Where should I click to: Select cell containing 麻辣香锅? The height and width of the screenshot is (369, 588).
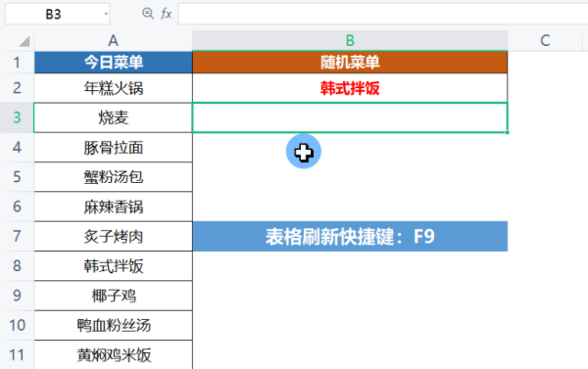click(x=114, y=207)
